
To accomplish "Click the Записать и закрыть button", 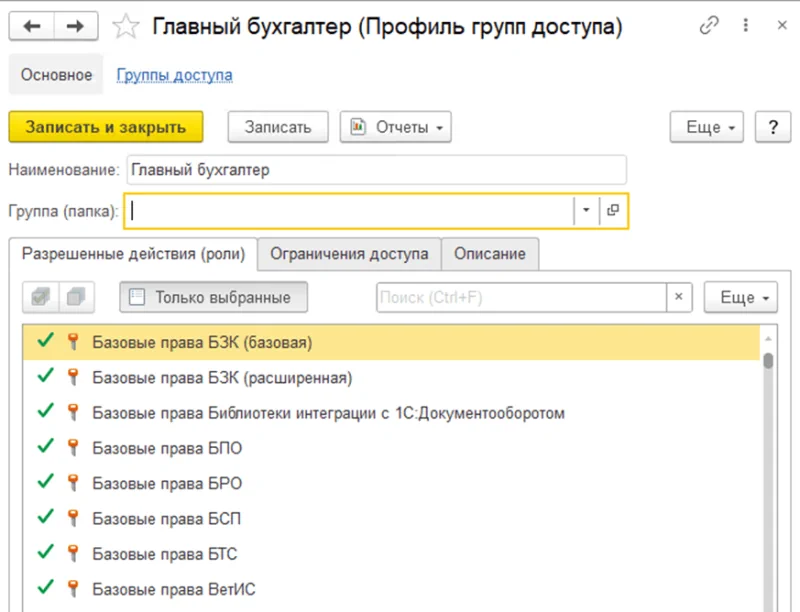I will click(x=109, y=127).
